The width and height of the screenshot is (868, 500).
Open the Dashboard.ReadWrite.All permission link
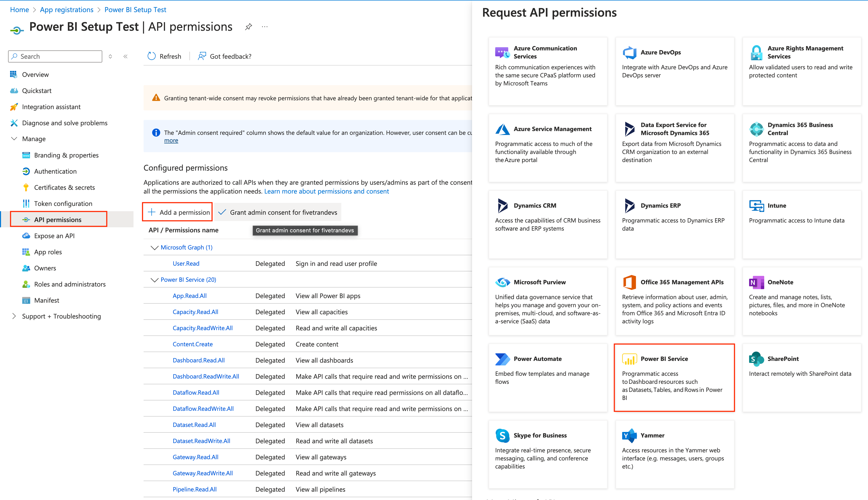[x=206, y=377]
